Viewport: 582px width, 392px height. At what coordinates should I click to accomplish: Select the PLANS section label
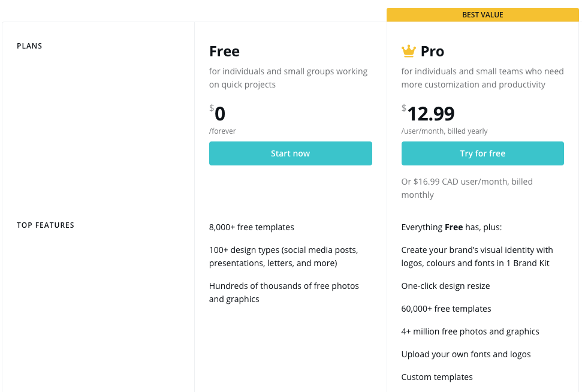tap(29, 46)
